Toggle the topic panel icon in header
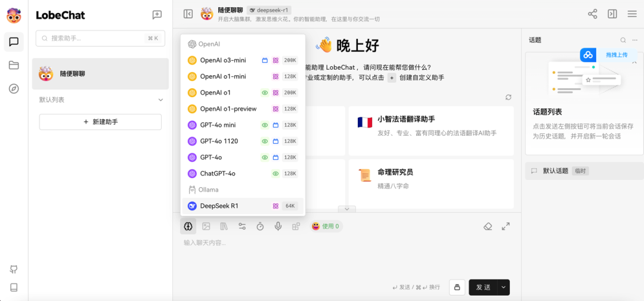This screenshot has height=301, width=644. (612, 14)
